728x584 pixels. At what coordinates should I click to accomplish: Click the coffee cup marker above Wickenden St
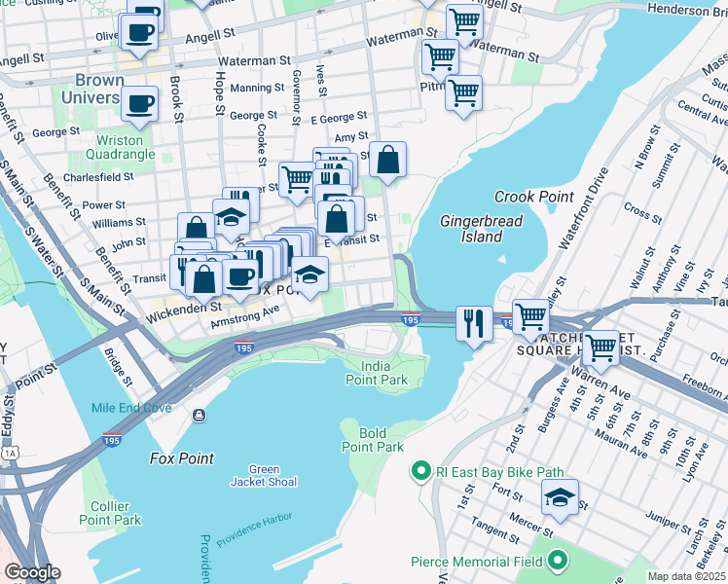click(240, 278)
